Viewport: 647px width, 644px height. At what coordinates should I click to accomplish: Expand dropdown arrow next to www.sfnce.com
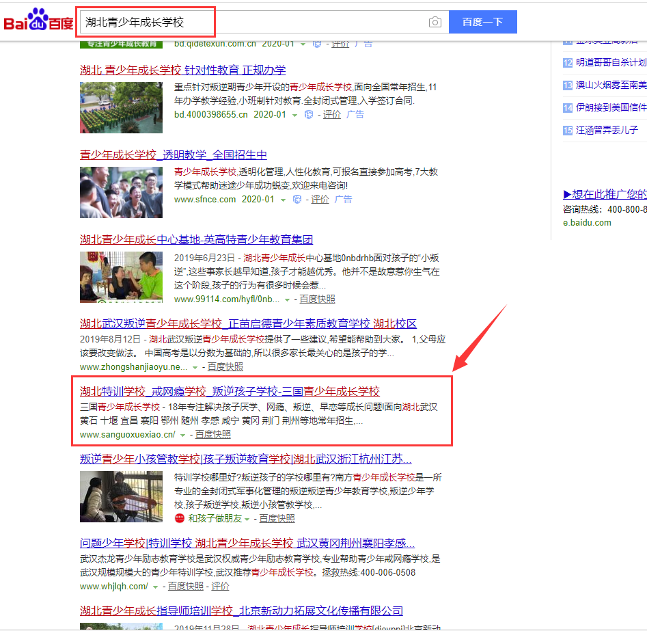click(283, 200)
